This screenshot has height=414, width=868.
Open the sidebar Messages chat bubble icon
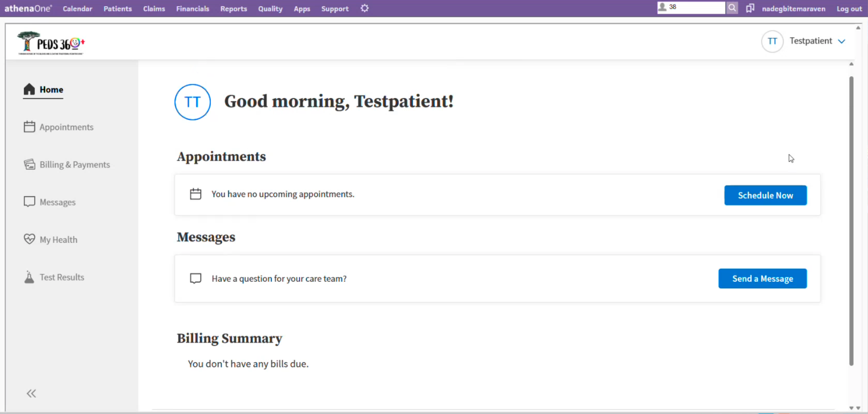(29, 202)
